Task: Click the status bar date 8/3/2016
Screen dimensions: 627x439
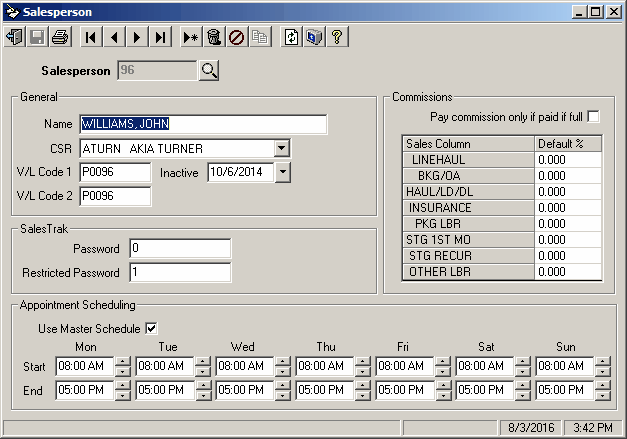Action: click(x=531, y=428)
